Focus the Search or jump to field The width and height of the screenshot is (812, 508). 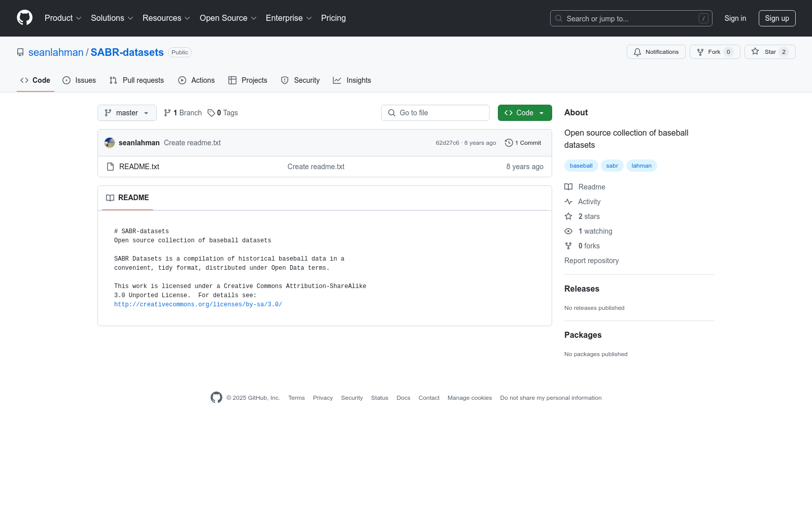pyautogui.click(x=631, y=18)
